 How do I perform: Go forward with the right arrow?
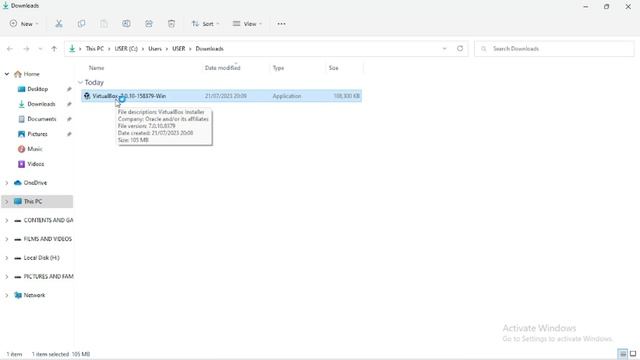[26, 49]
